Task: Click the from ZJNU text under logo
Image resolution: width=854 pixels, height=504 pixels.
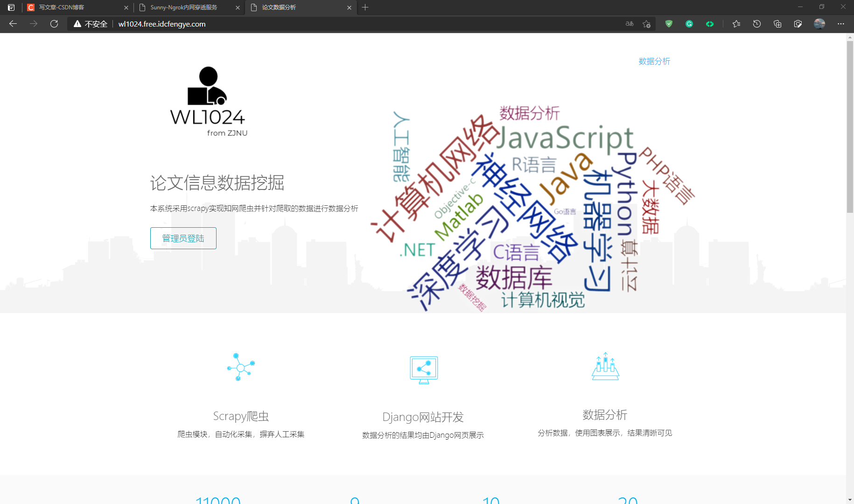Action: click(227, 133)
